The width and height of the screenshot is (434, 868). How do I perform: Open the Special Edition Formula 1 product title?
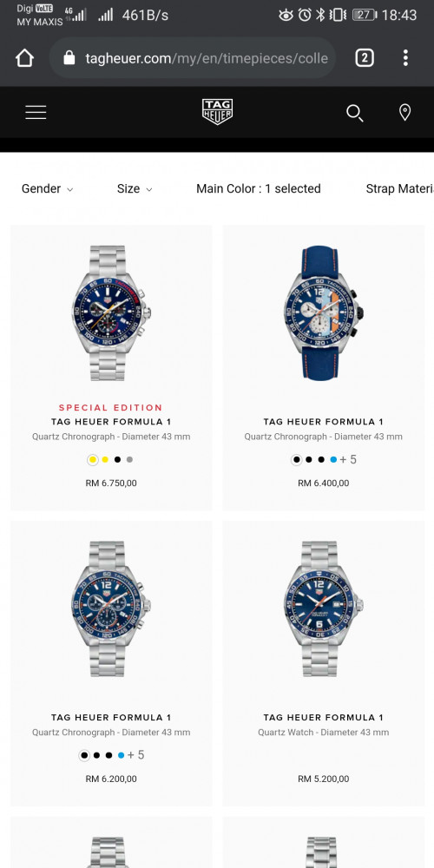[x=111, y=422]
